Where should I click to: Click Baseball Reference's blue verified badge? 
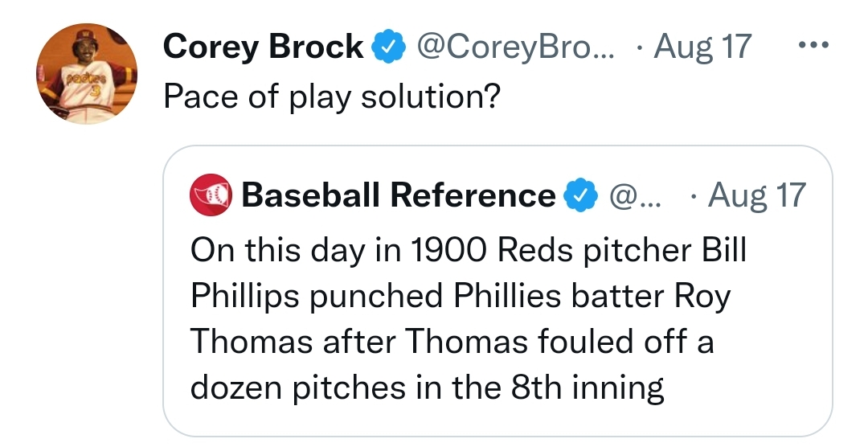[x=582, y=195]
